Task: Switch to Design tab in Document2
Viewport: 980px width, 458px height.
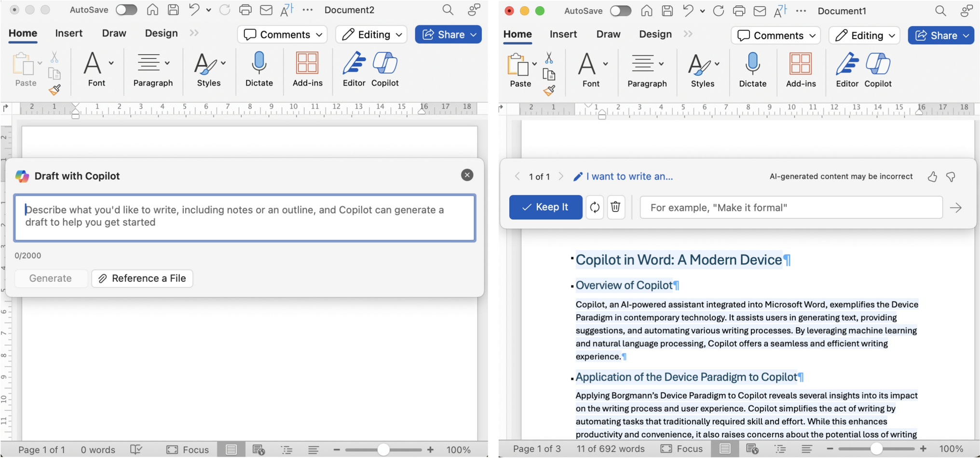Action: 161,33
